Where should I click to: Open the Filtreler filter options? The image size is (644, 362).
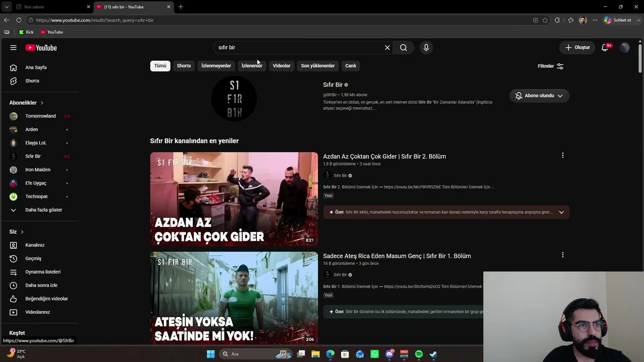[550, 66]
